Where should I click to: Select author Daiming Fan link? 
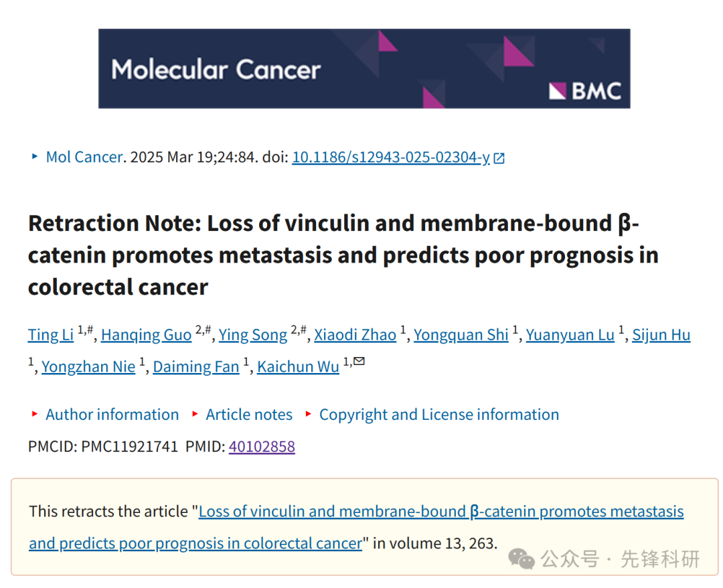[x=196, y=366]
